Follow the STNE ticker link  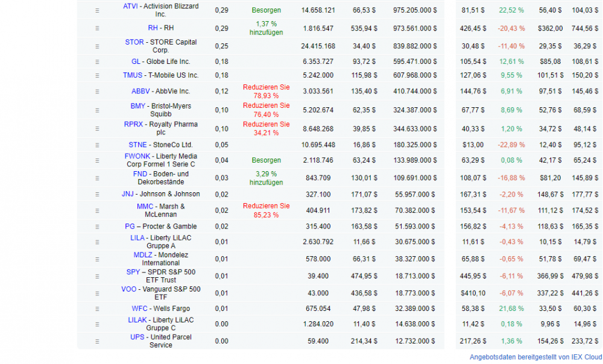[x=137, y=145]
